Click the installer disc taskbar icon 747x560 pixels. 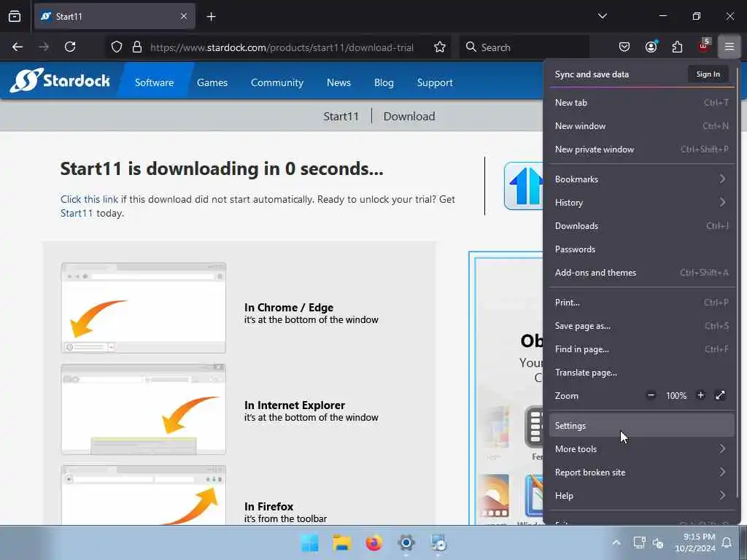[x=438, y=542]
